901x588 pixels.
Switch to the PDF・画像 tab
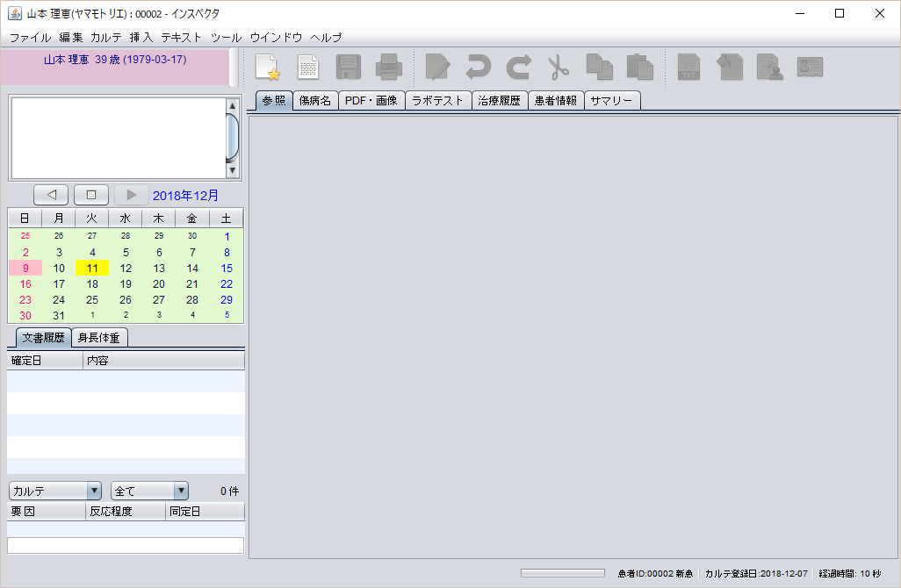(371, 101)
